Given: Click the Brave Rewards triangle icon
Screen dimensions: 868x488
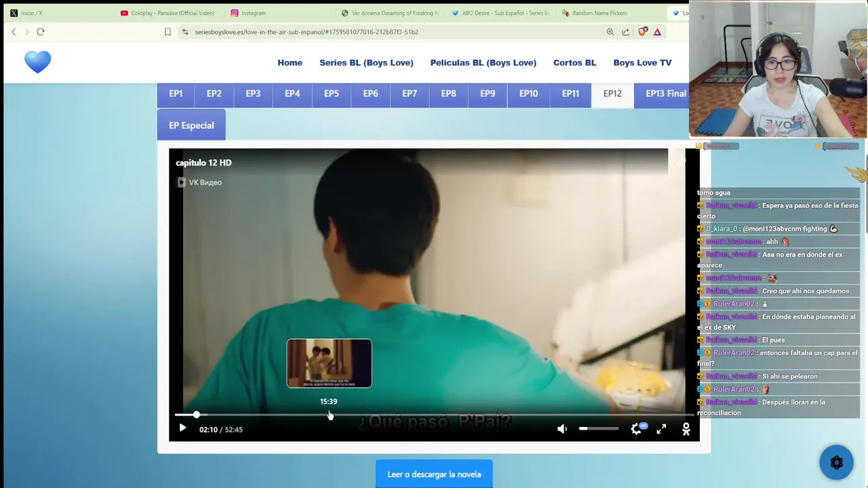Looking at the screenshot, I should click(657, 32).
